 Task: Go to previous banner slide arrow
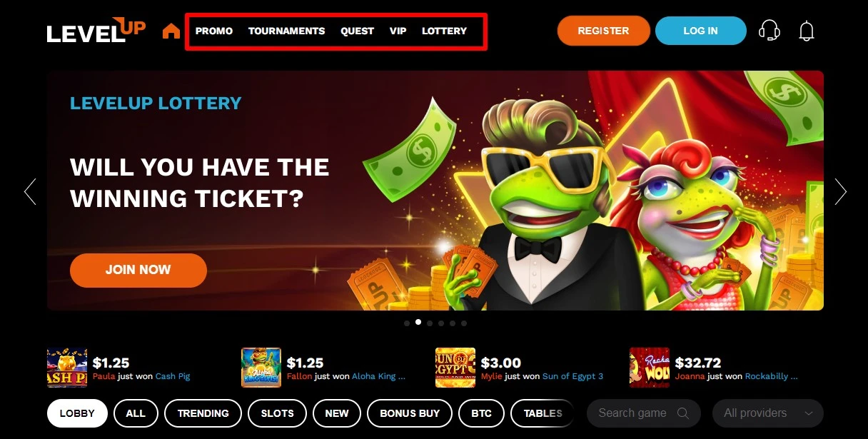[x=30, y=191]
